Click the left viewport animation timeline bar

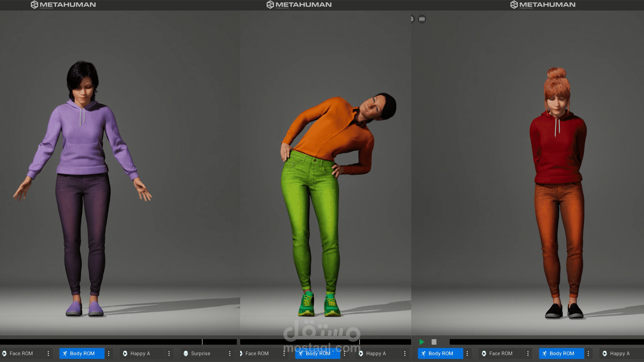click(x=117, y=342)
